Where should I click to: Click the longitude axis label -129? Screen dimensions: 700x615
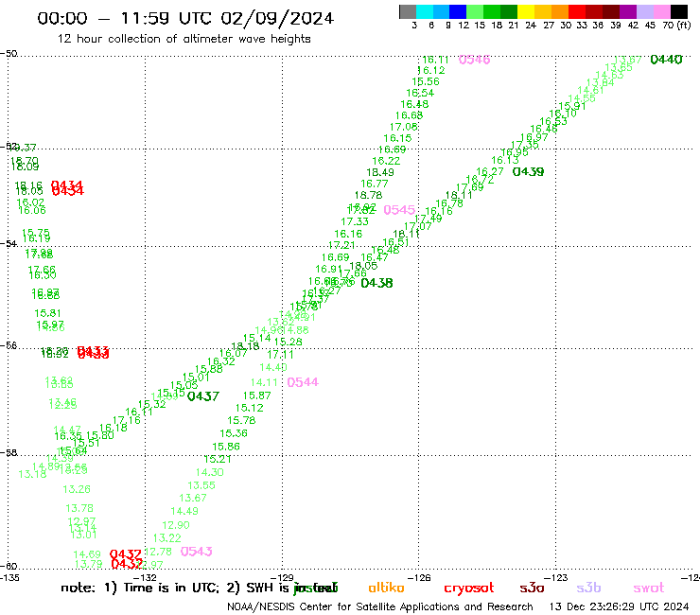[x=283, y=577]
